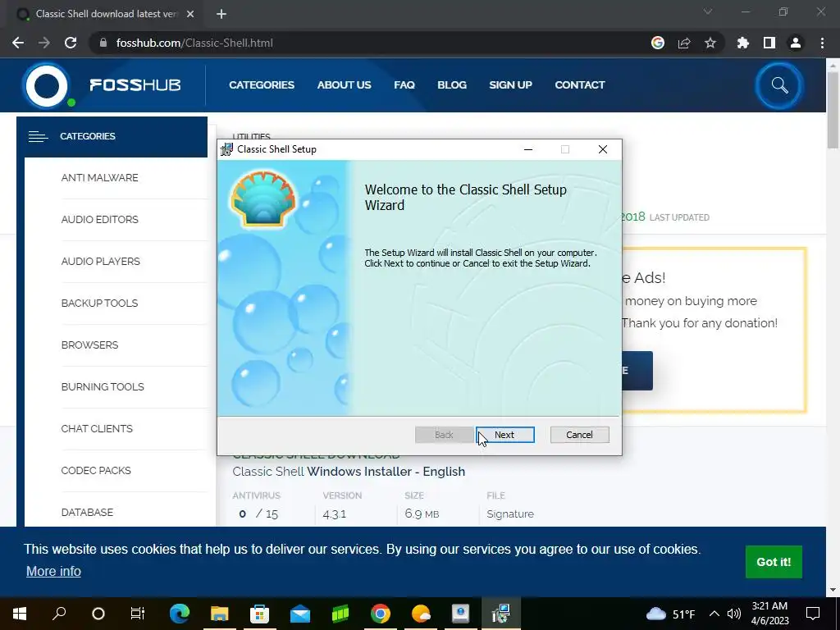Open CATEGORIES in the top navigation
This screenshot has width=840, height=630.
[262, 84]
